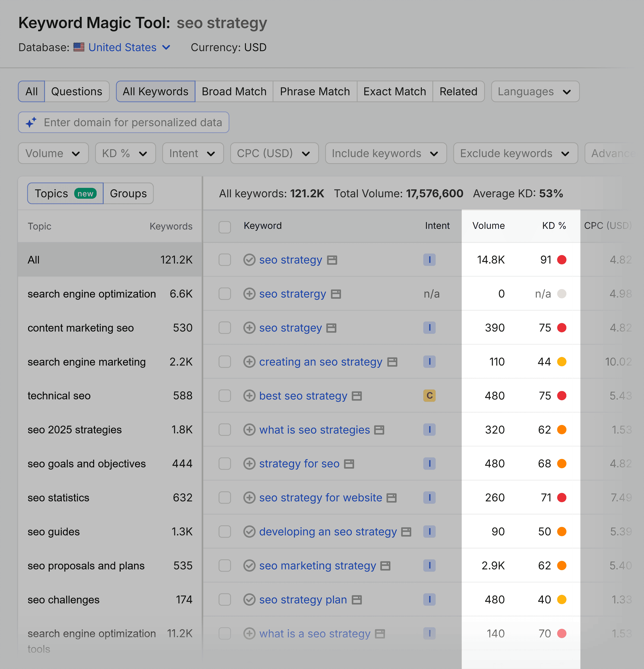Screen dimensions: 644x669
Task: Check the box for 'best seo strategy'
Action: 225,396
